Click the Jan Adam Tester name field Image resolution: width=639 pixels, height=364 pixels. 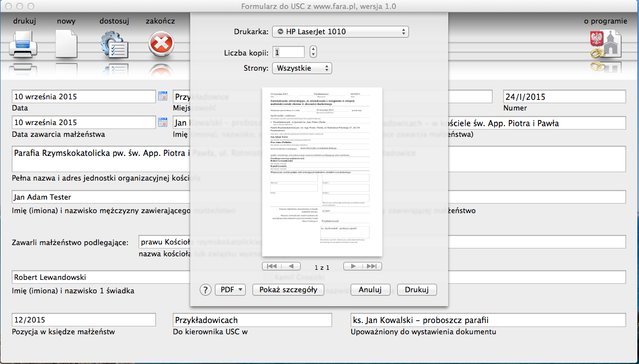click(102, 197)
